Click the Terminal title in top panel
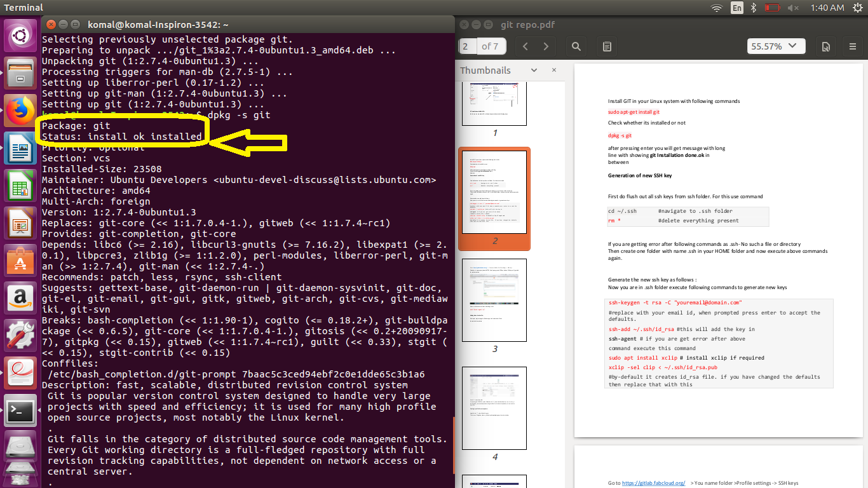Image resolution: width=868 pixels, height=488 pixels. point(24,8)
